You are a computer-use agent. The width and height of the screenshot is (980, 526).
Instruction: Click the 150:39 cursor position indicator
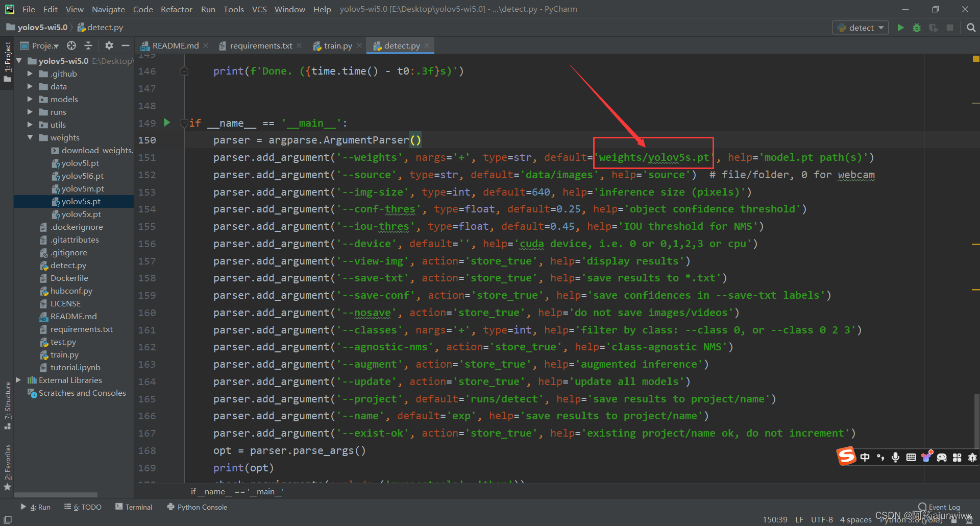pyautogui.click(x=775, y=519)
